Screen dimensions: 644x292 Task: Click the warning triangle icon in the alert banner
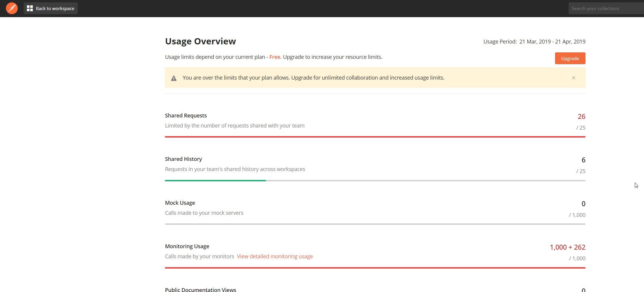pos(173,78)
